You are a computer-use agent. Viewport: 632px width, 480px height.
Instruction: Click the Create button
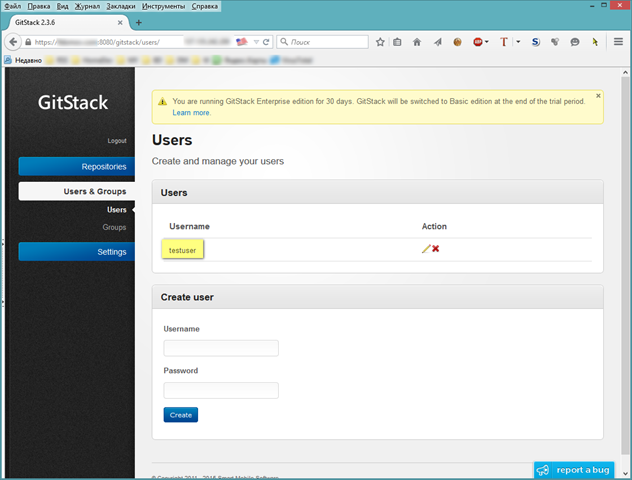tap(181, 415)
